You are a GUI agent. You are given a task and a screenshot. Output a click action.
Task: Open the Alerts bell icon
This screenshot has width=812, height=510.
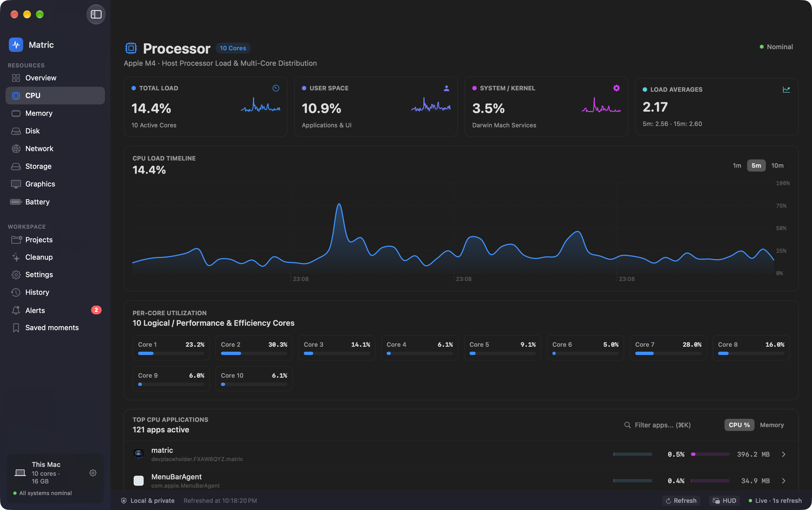(x=16, y=310)
